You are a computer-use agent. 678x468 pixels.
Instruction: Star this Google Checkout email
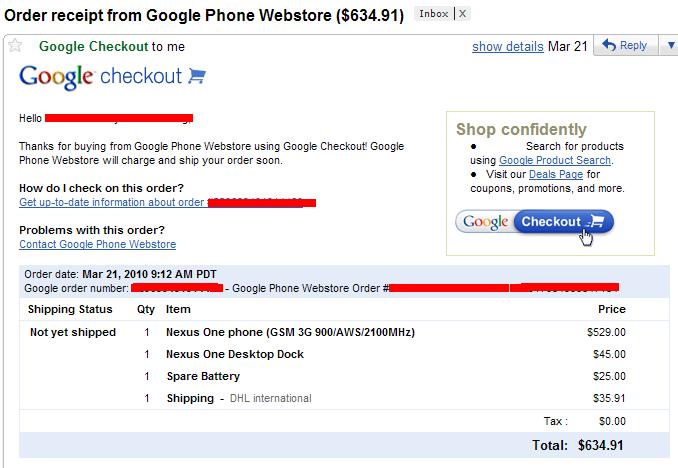pos(15,45)
